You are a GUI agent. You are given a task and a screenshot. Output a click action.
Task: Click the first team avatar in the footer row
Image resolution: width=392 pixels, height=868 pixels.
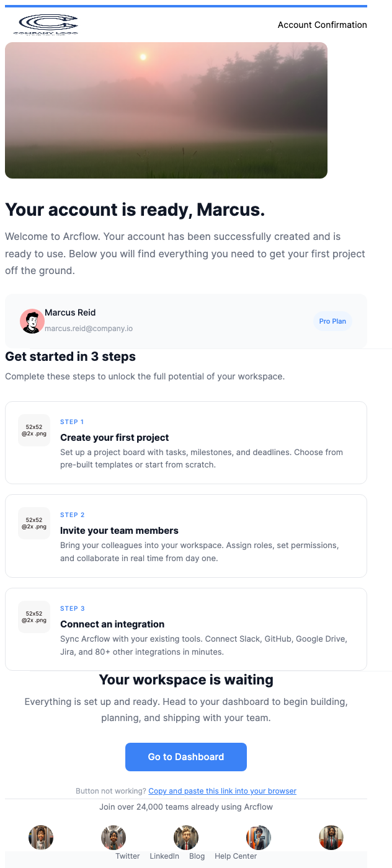pos(41,837)
